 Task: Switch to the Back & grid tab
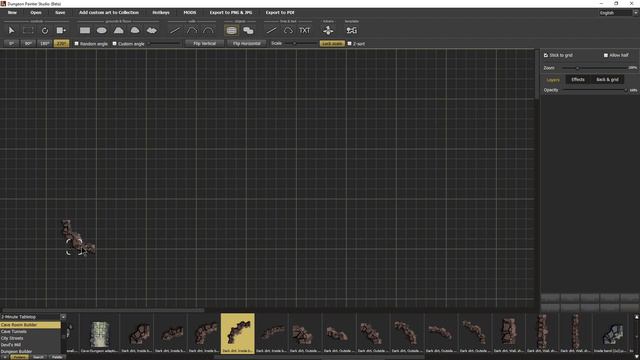click(x=607, y=80)
